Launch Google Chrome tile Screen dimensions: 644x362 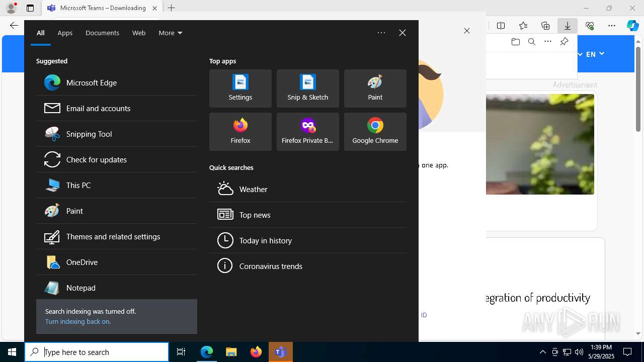[375, 132]
